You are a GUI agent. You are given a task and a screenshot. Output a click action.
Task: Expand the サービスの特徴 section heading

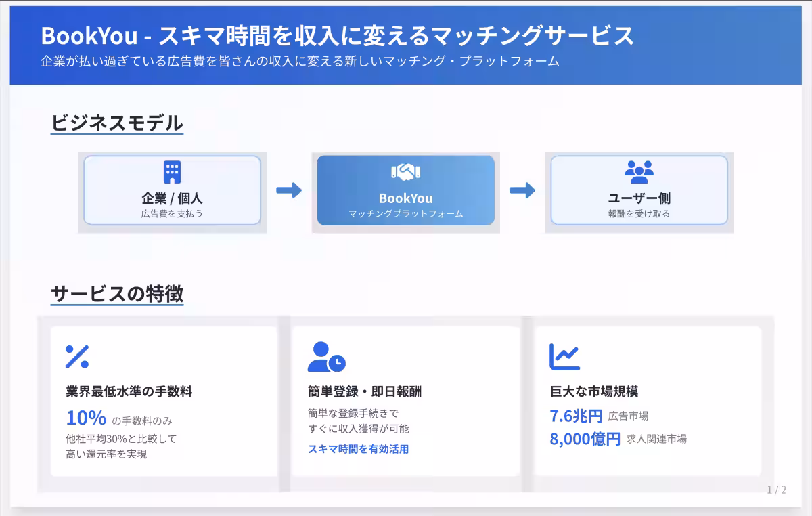[116, 295]
